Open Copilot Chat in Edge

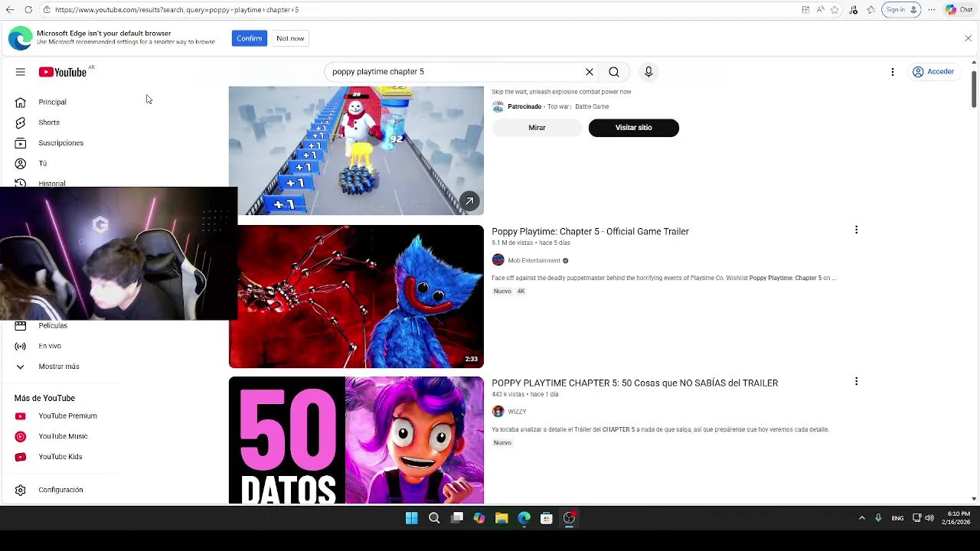click(960, 10)
